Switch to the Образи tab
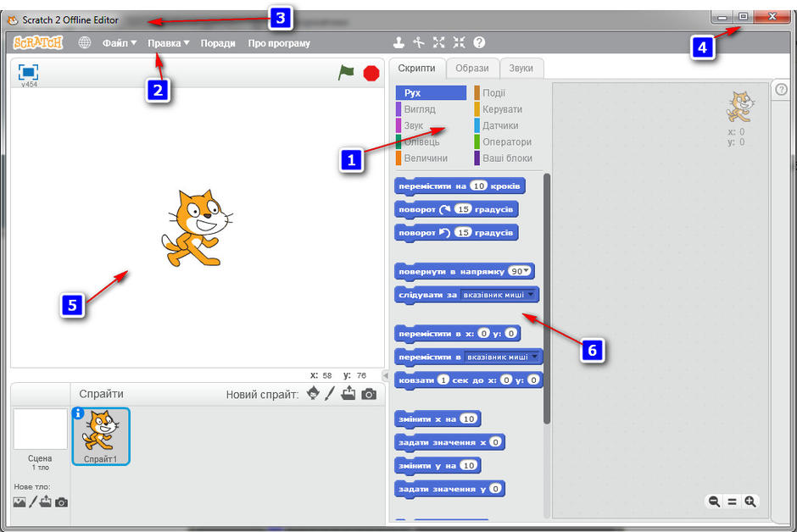This screenshot has width=797, height=532. pyautogui.click(x=472, y=69)
